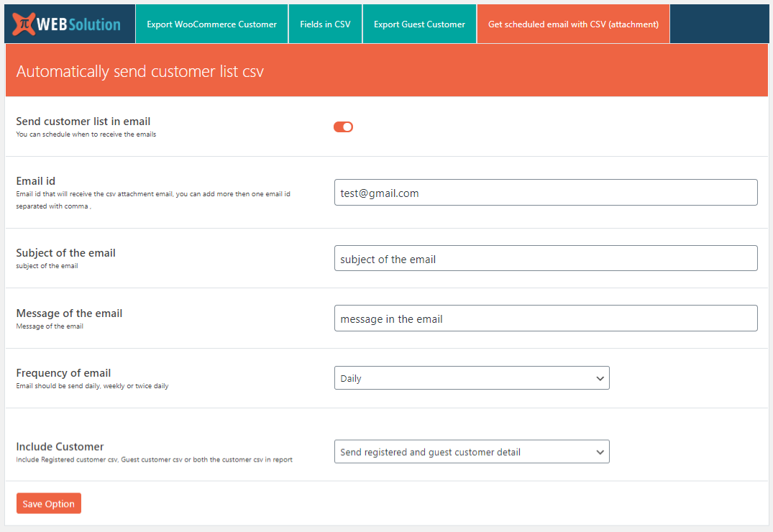Image resolution: width=773 pixels, height=532 pixels.
Task: Click the chevron arrow on Daily dropdown
Action: point(600,378)
